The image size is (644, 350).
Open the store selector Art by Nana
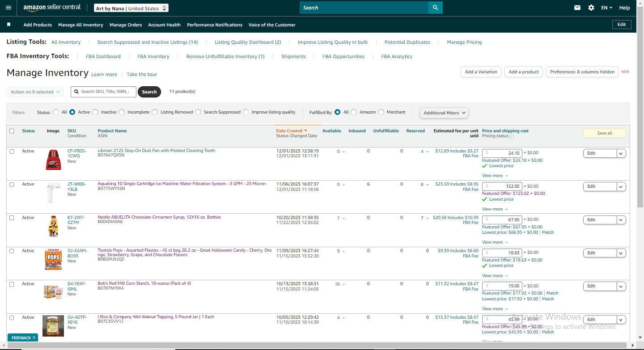point(131,8)
